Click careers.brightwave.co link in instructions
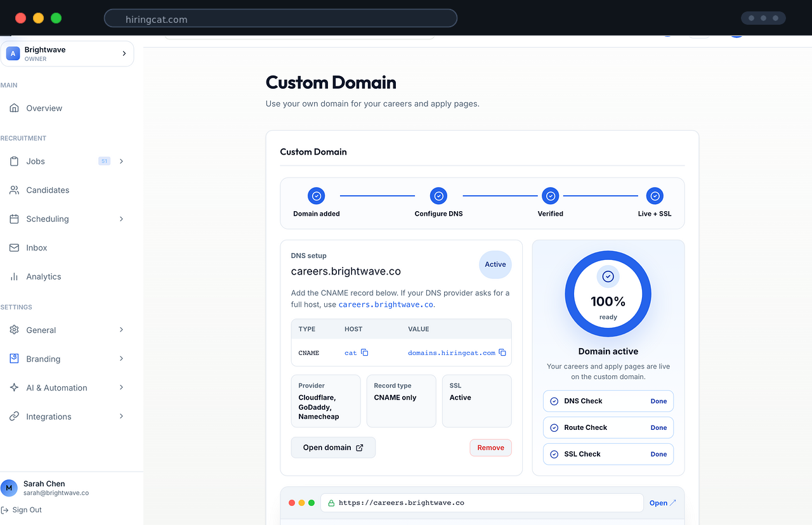Screen dimensions: 812x525 tap(386, 304)
